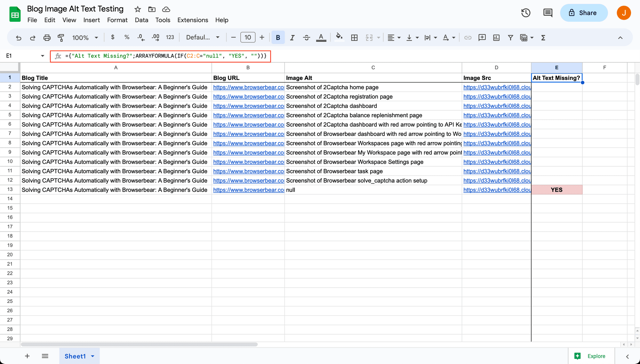Click inside the formula bar

coord(160,56)
